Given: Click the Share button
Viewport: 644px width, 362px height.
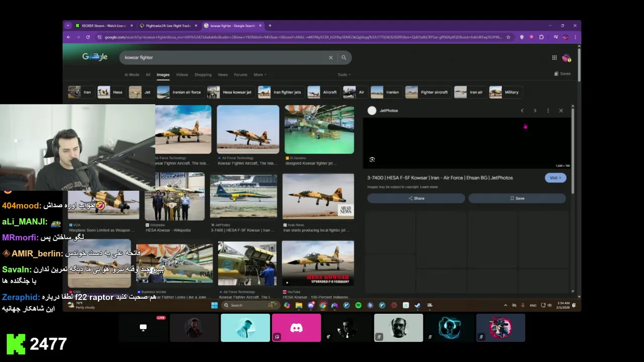Looking at the screenshot, I should pos(416,198).
